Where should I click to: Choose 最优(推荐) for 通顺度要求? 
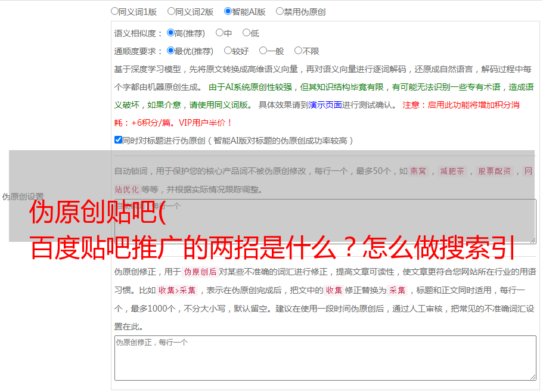coord(170,51)
